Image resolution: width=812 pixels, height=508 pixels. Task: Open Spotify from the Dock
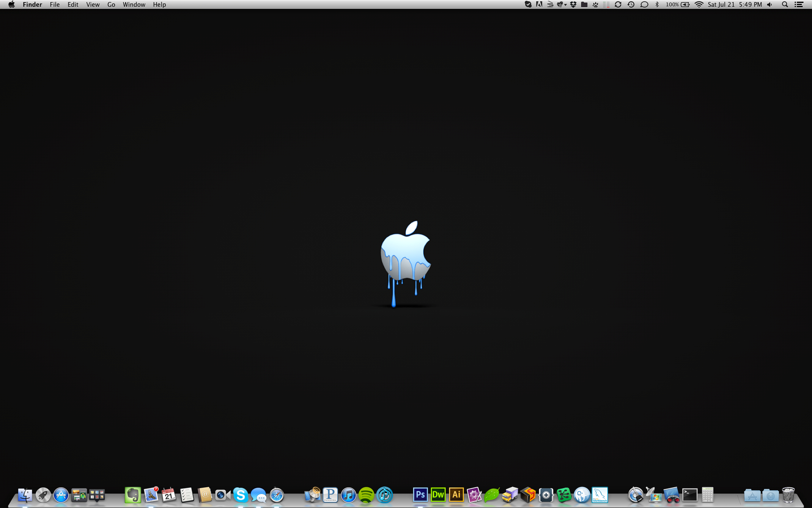click(x=366, y=494)
